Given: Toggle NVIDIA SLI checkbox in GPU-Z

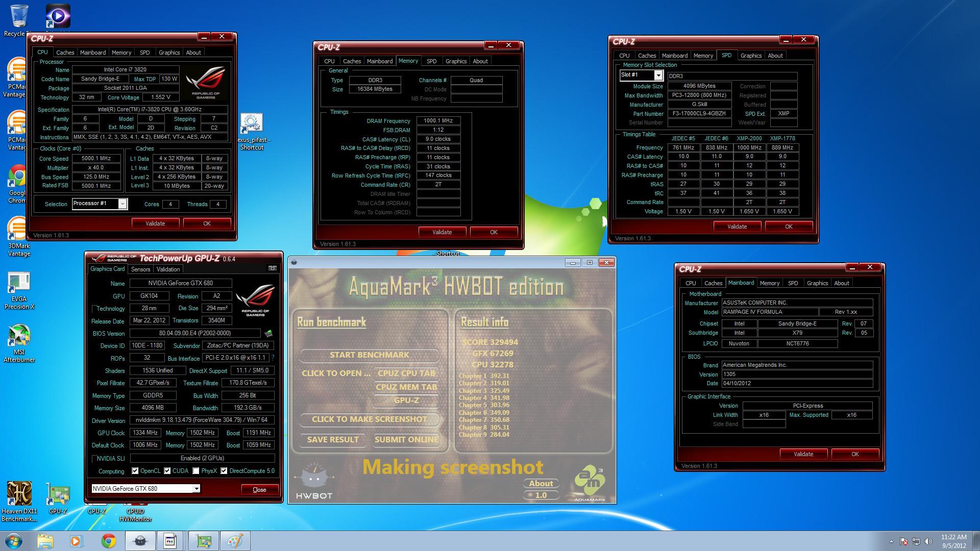Looking at the screenshot, I should pos(94,458).
